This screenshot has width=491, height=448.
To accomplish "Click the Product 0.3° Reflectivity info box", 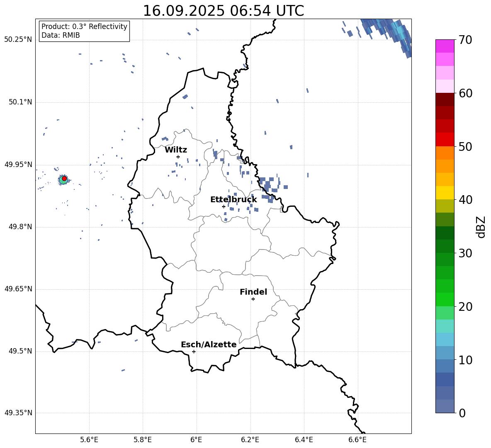I will point(84,31).
